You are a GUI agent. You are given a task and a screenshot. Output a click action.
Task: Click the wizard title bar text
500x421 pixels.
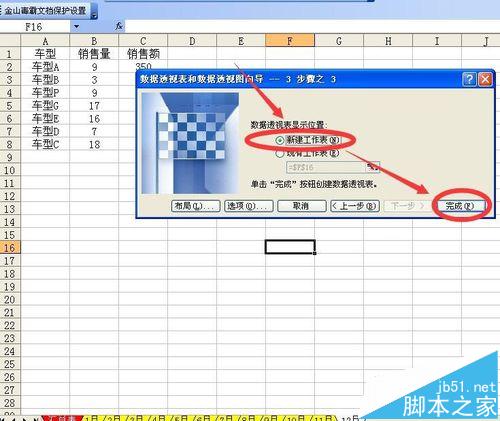238,79
